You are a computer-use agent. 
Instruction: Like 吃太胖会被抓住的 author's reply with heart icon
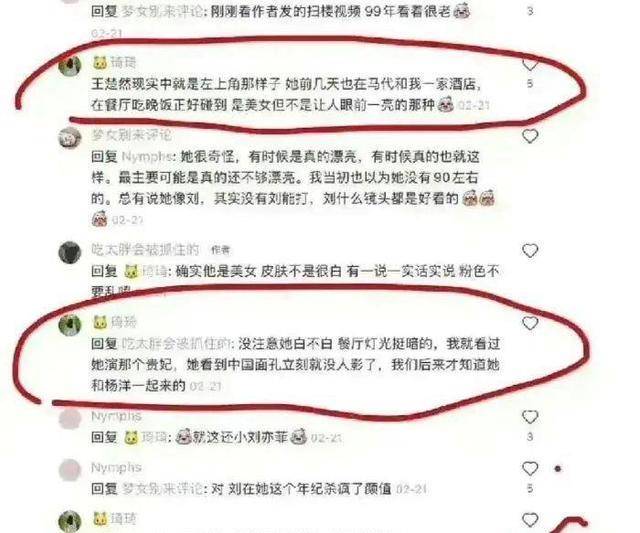click(530, 250)
